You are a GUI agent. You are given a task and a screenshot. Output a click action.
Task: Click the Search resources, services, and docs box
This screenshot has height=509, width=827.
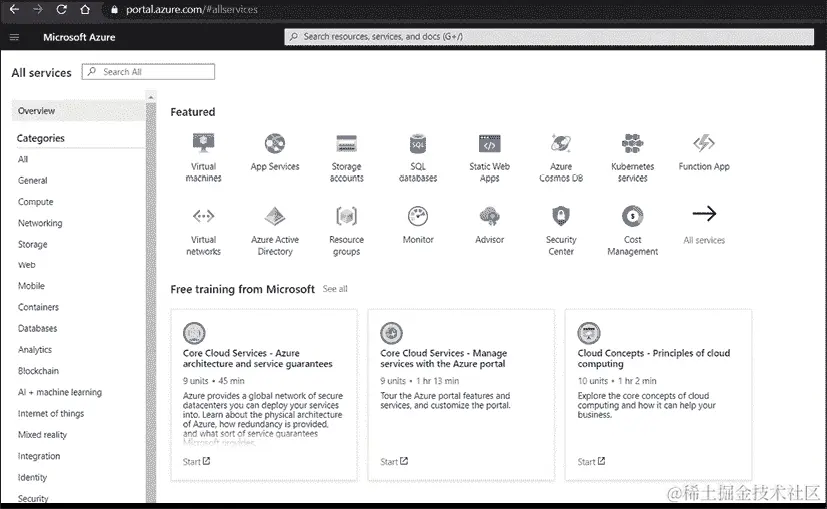[x=549, y=36]
